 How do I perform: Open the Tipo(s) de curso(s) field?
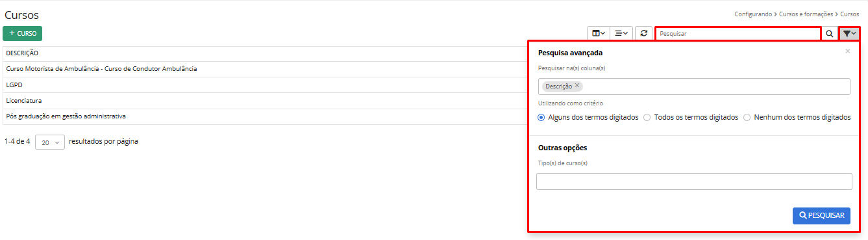point(694,181)
